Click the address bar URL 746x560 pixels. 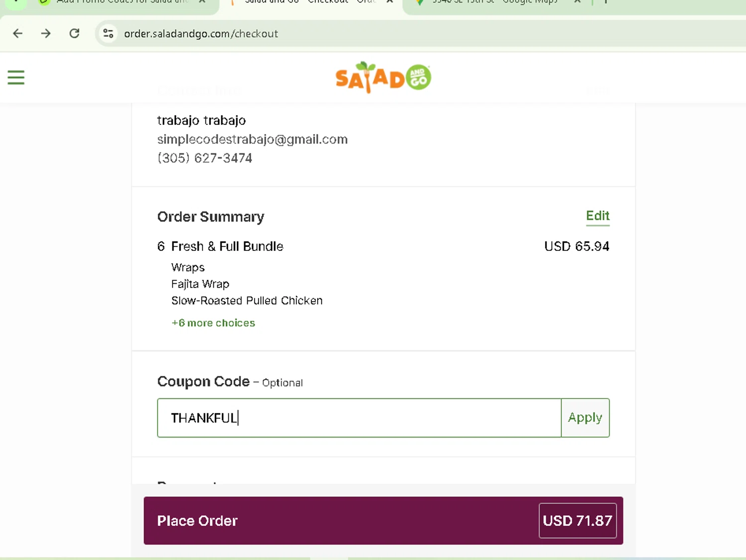click(201, 34)
